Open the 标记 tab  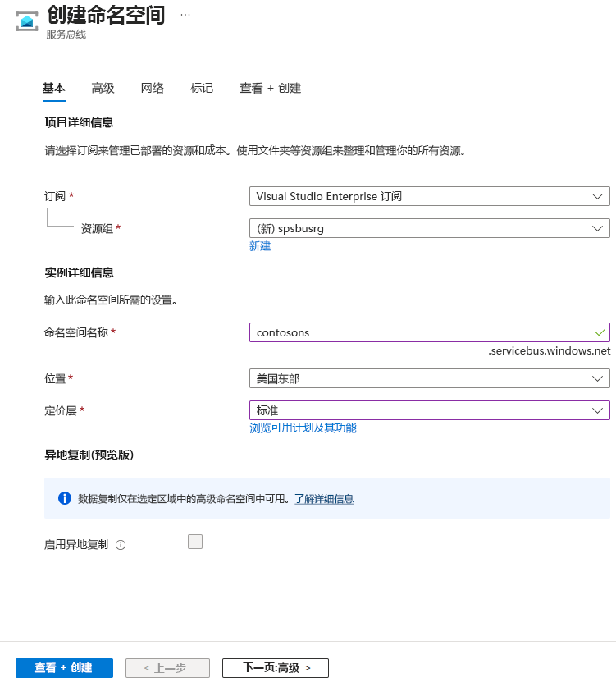202,88
